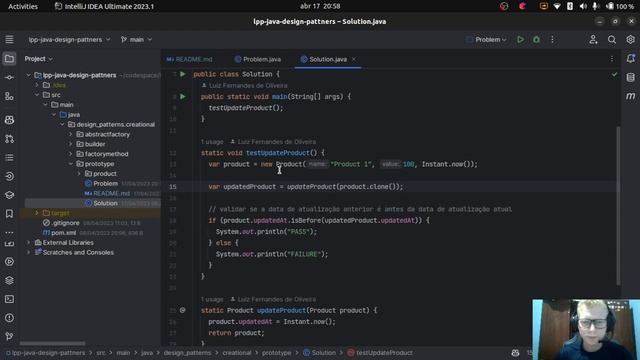
Task: Select Problem file in tree
Action: point(105,184)
